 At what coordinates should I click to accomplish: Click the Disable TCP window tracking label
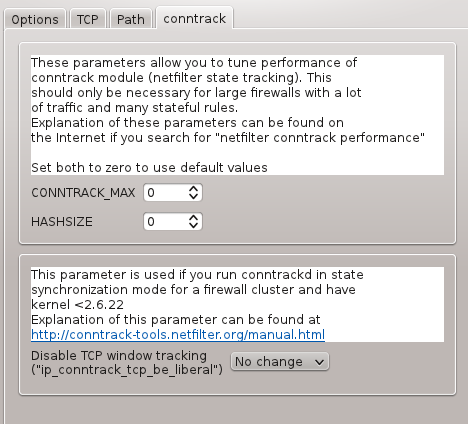[127, 363]
